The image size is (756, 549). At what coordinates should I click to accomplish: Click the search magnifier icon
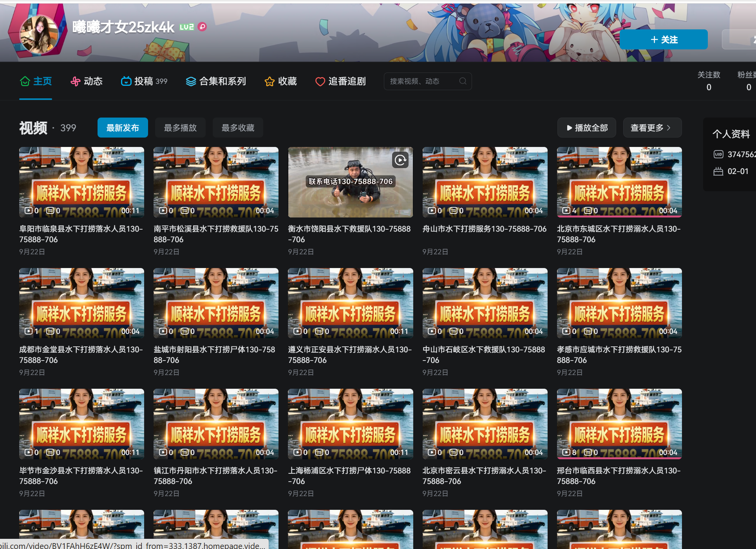point(463,81)
